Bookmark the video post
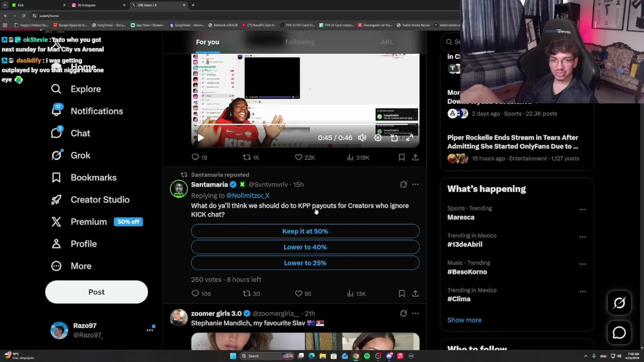Viewport: 644px width, 362px height. [401, 157]
